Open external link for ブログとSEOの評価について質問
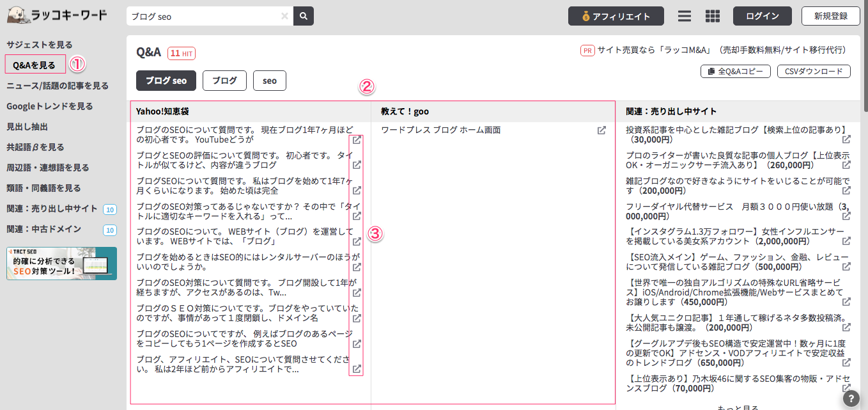 (x=357, y=165)
